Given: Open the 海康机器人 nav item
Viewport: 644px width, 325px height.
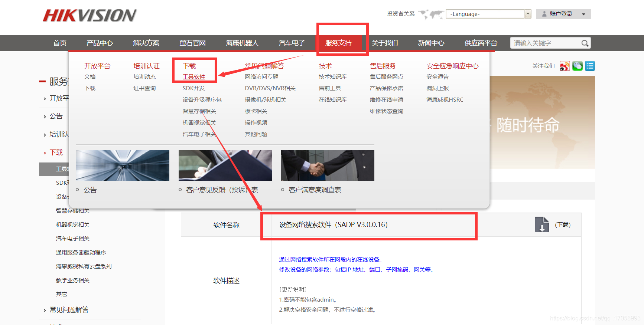Looking at the screenshot, I should click(242, 43).
